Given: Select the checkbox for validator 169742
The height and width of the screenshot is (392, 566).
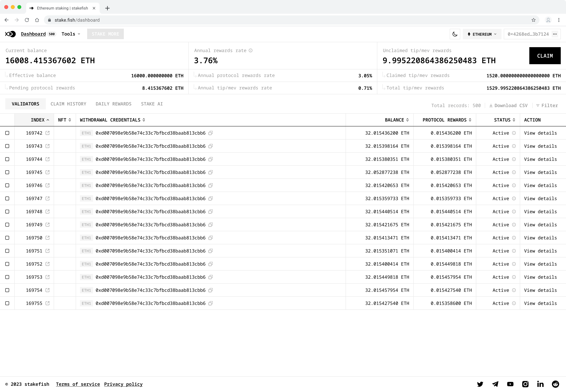Looking at the screenshot, I should pos(7,133).
